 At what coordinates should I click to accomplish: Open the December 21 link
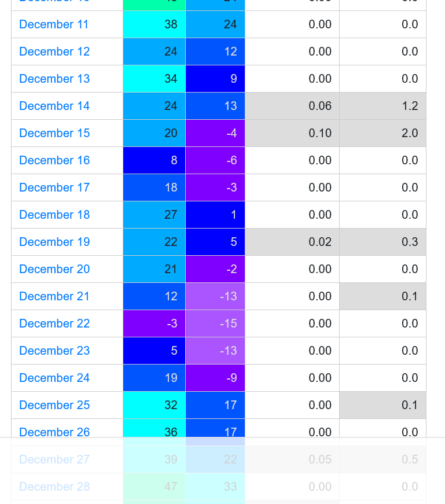click(54, 296)
